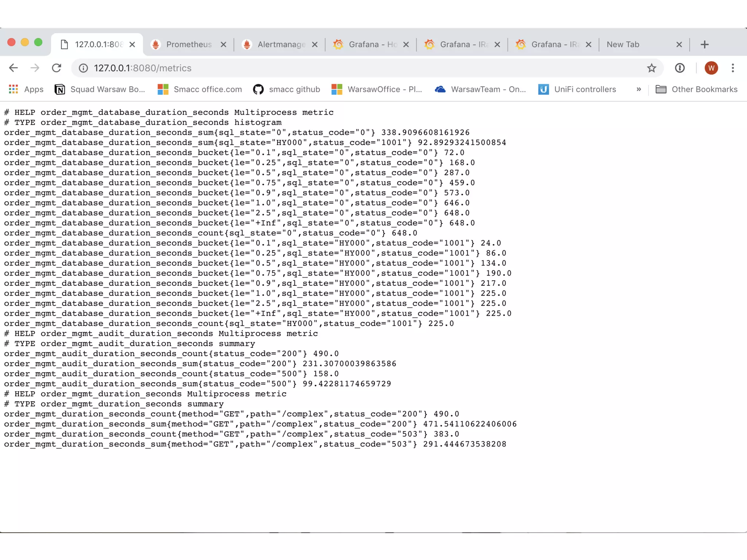Open a new tab with plus button
Image resolution: width=747 pixels, height=560 pixels.
click(x=704, y=44)
